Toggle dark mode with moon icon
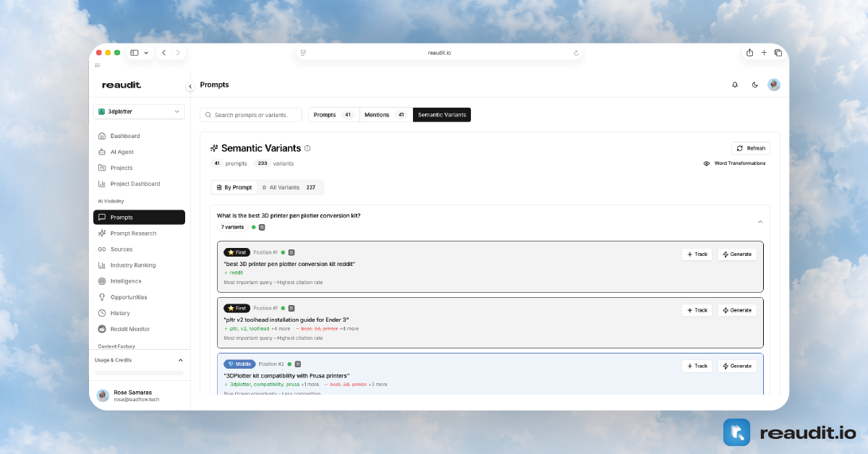868x454 pixels. [755, 85]
